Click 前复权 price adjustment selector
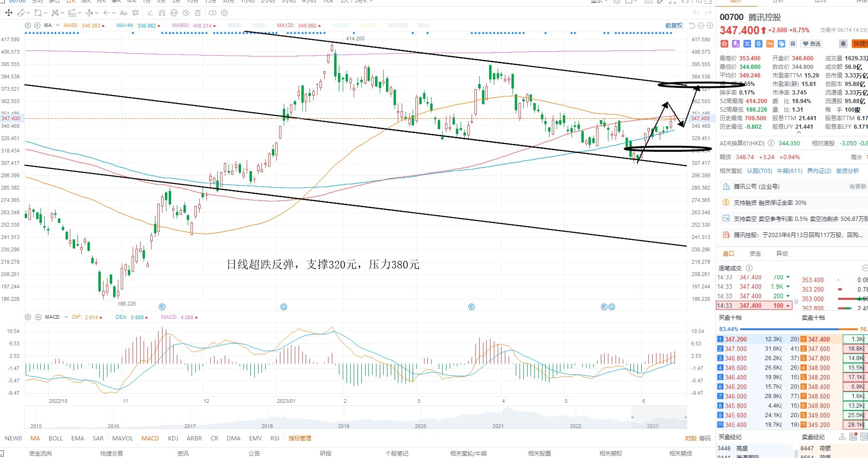This screenshot has height=458, width=868. 674,26
